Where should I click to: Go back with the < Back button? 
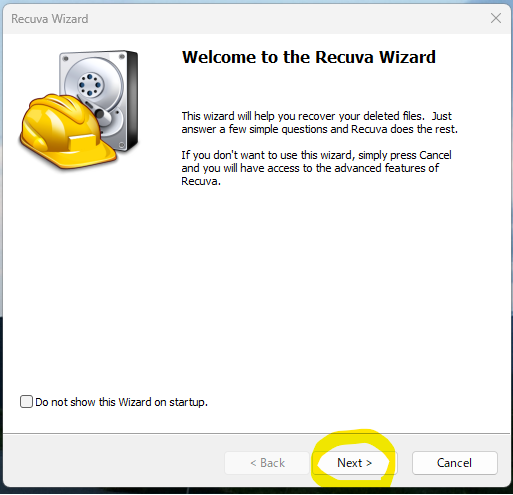tap(267, 463)
